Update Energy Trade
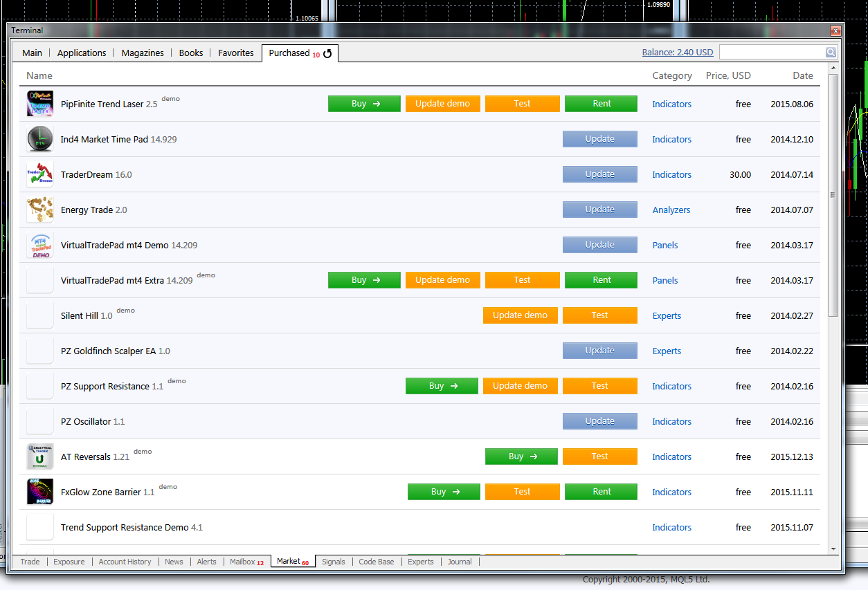Image resolution: width=868 pixels, height=590 pixels. point(600,210)
